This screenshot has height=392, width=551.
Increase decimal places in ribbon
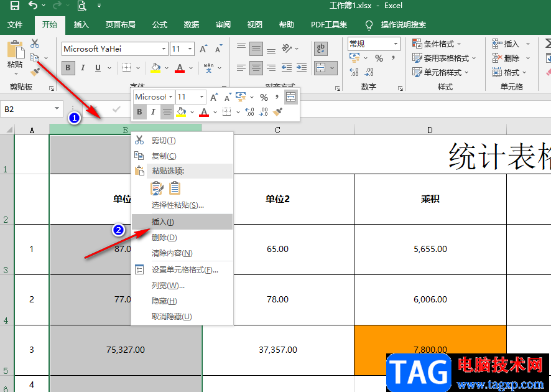(x=354, y=72)
